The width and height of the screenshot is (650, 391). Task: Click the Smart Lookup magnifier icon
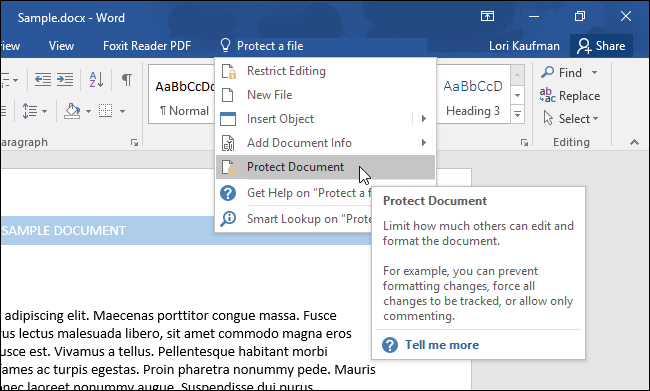[x=228, y=219]
